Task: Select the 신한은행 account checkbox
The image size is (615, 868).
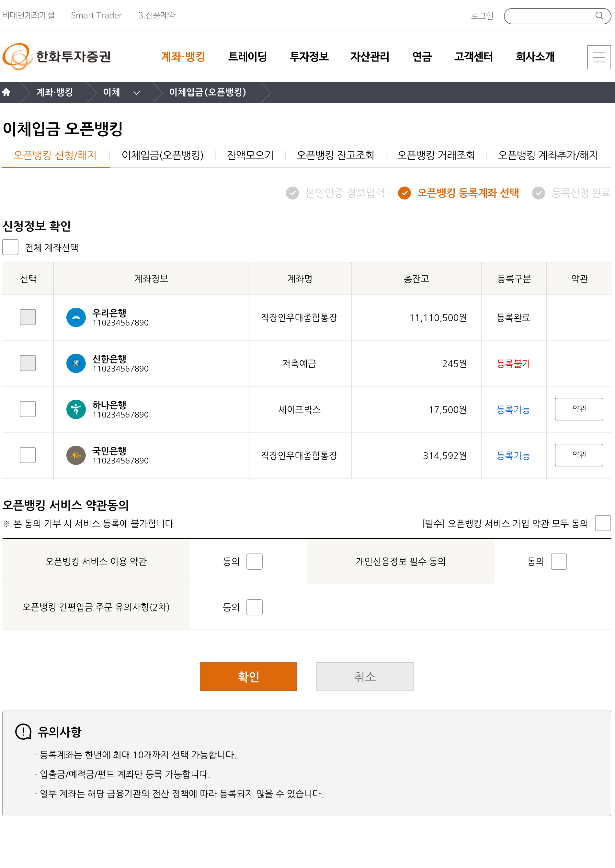Action: [x=28, y=363]
